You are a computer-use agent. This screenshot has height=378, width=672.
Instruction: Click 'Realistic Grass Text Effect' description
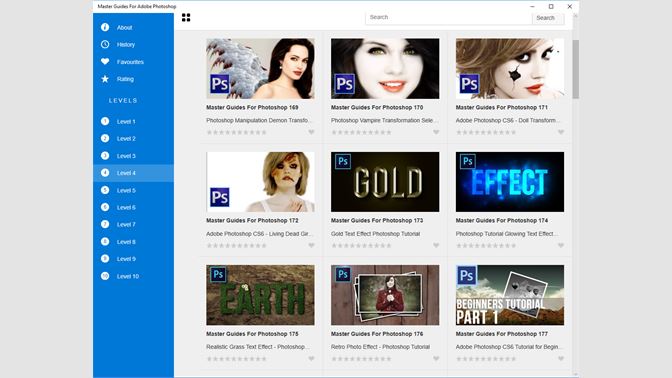(257, 347)
